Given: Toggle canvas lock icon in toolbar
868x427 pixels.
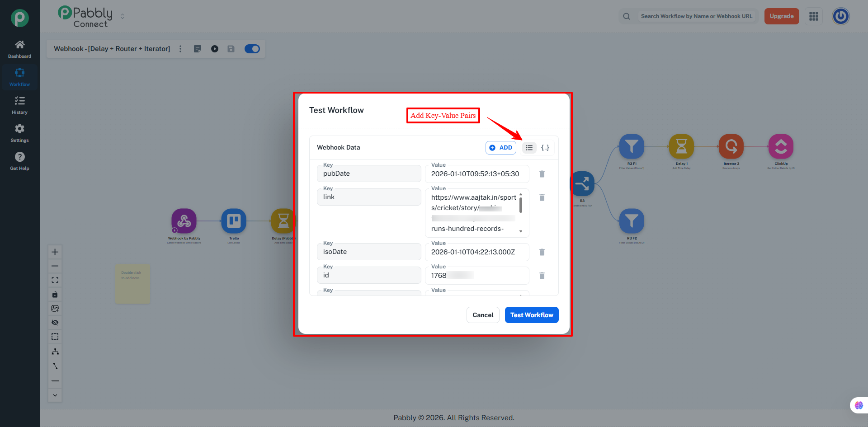Looking at the screenshot, I should pos(55,295).
